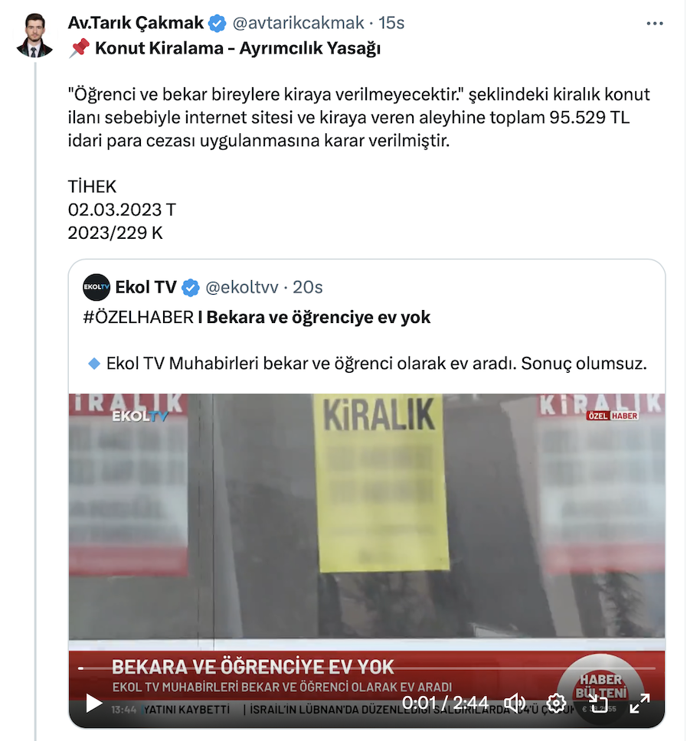Click the Av.Tarık Çakmak display name

tap(136, 23)
